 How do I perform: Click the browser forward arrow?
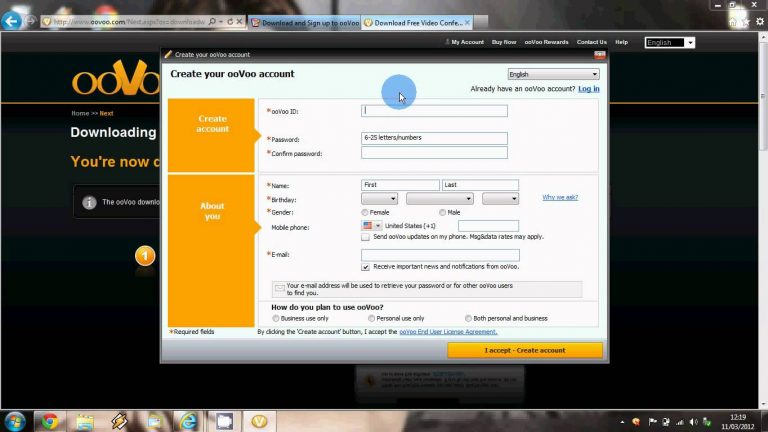coord(30,21)
